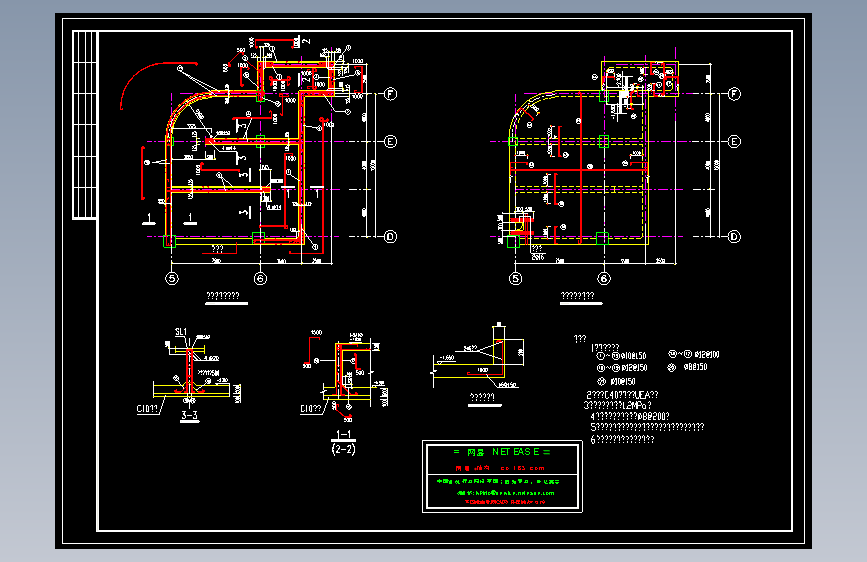867x562 pixels.
Task: Click the "(2-2)" label under section 1-1
Action: 343,449
